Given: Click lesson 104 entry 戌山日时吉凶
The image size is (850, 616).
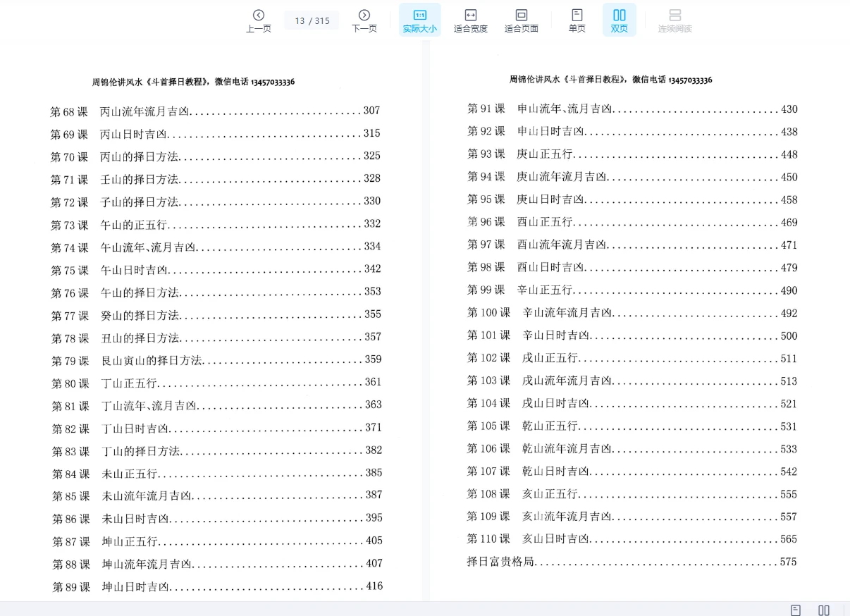Looking at the screenshot, I should click(x=632, y=403).
